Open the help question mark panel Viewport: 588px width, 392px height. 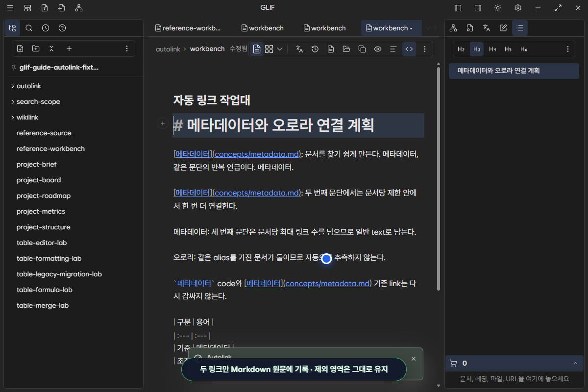pos(62,28)
